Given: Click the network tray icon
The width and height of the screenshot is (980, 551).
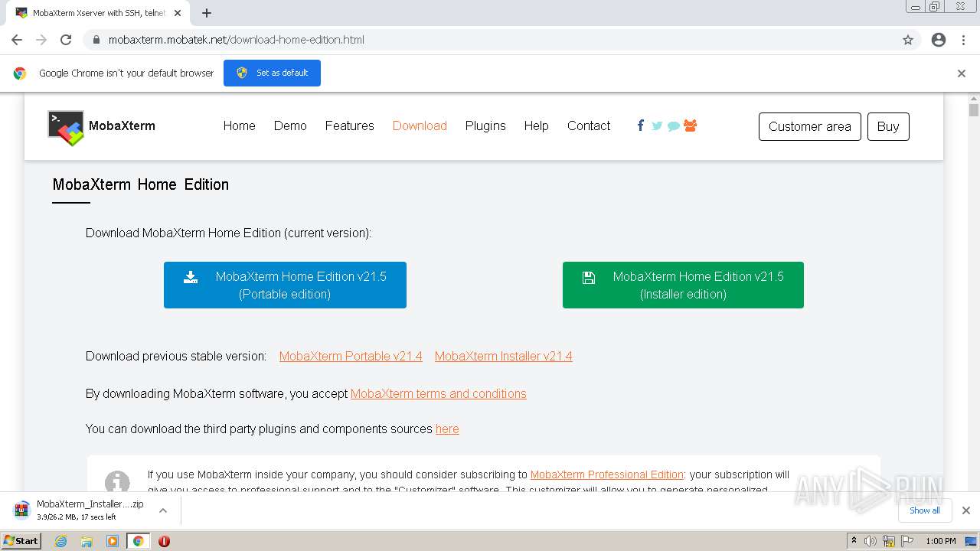Looking at the screenshot, I should coord(888,541).
